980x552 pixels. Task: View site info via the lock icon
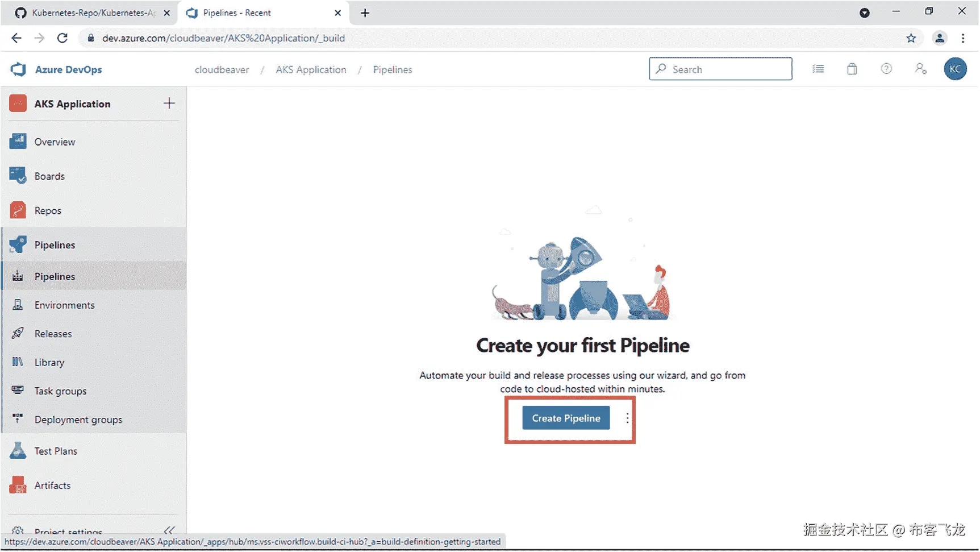point(90,38)
